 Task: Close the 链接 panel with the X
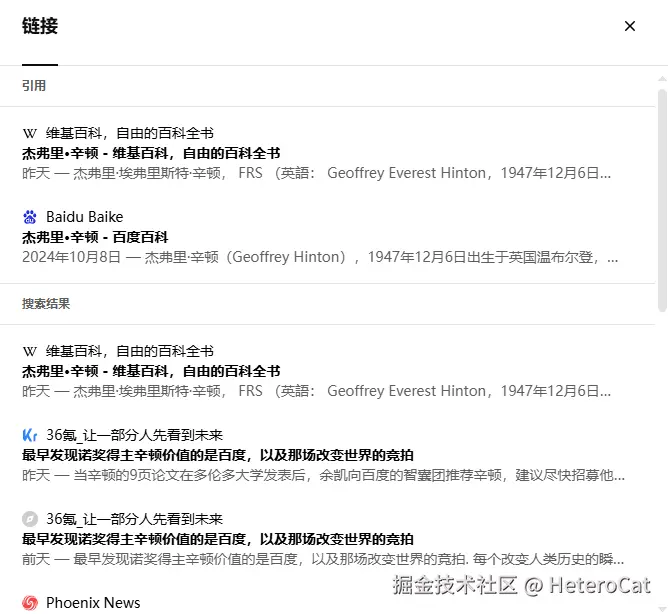click(630, 26)
